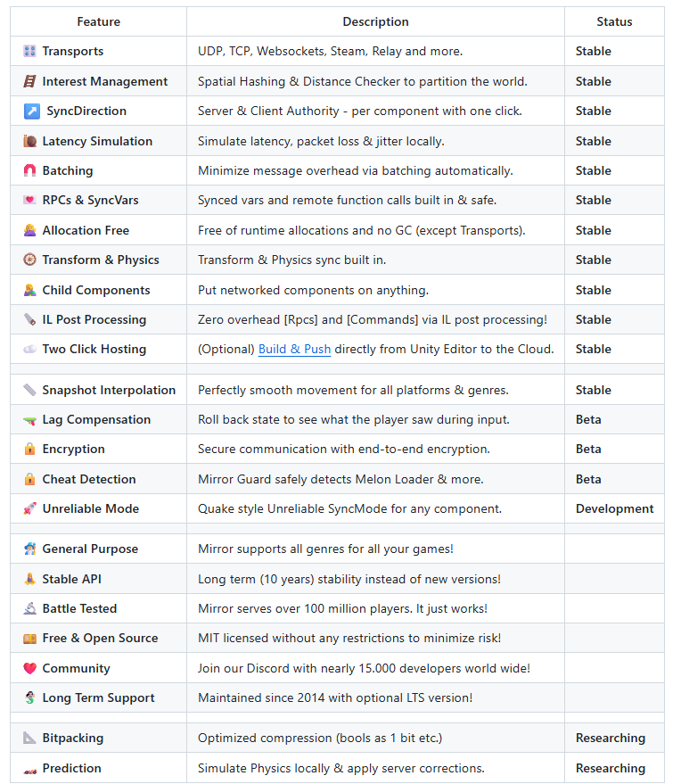Click the Encryption lock icon
Screen dimensions: 681x784
point(30,449)
